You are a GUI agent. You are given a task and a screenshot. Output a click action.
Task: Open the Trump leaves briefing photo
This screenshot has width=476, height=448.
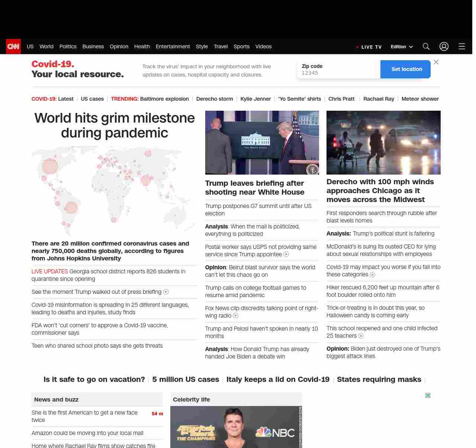(x=262, y=143)
